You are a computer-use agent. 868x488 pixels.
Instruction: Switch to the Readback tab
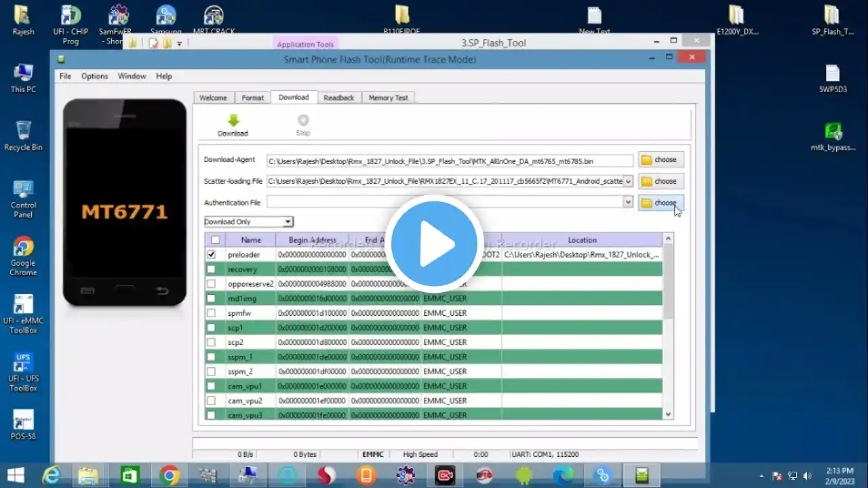[339, 98]
